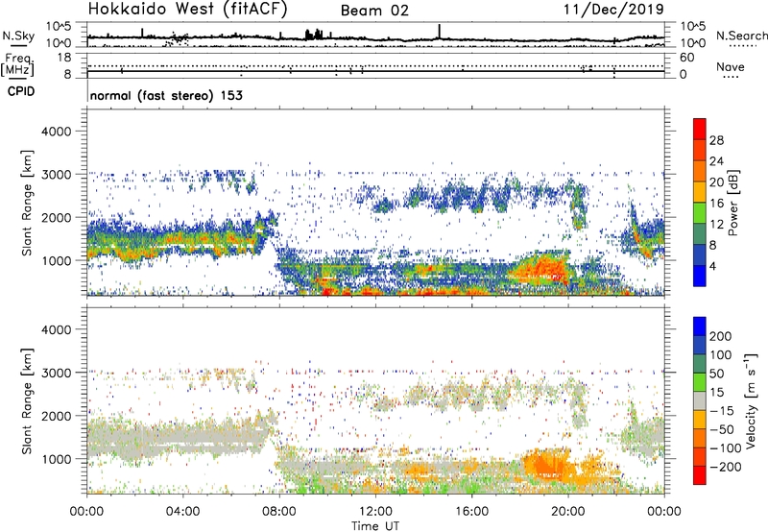Click the '20:00' time axis label
This screenshot has width=768, height=532.
pyautogui.click(x=568, y=512)
